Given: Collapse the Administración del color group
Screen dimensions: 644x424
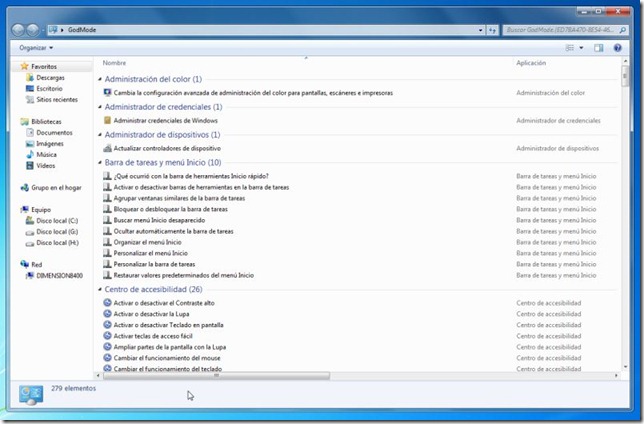Looking at the screenshot, I should [100, 79].
